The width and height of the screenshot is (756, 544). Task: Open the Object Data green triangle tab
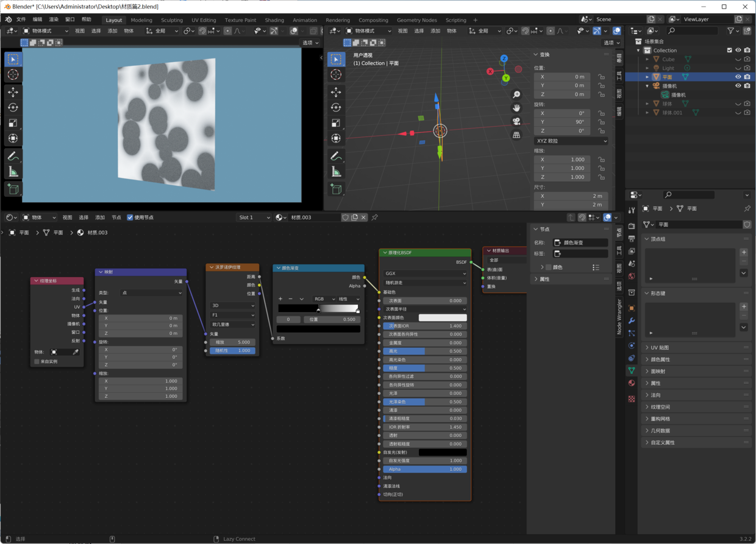[632, 370]
